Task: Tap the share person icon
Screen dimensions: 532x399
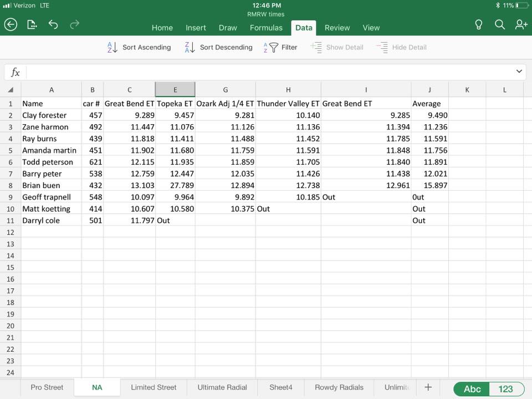Action: 520,25
